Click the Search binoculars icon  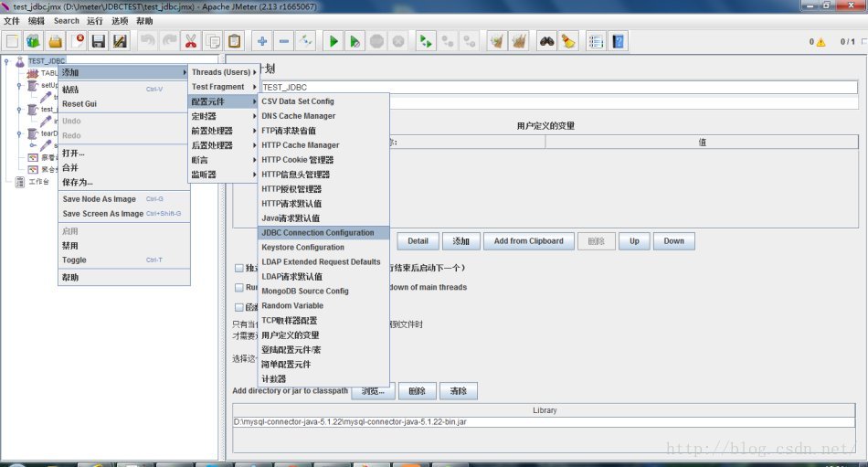tap(547, 41)
